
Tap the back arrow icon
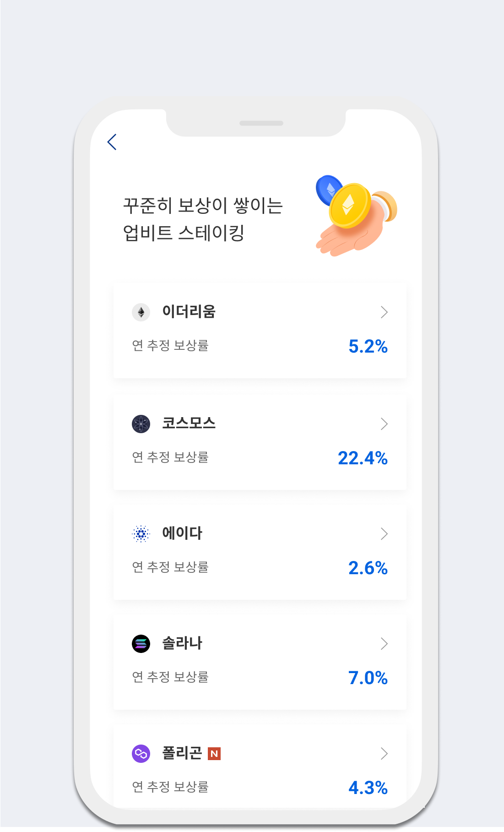[112, 142]
